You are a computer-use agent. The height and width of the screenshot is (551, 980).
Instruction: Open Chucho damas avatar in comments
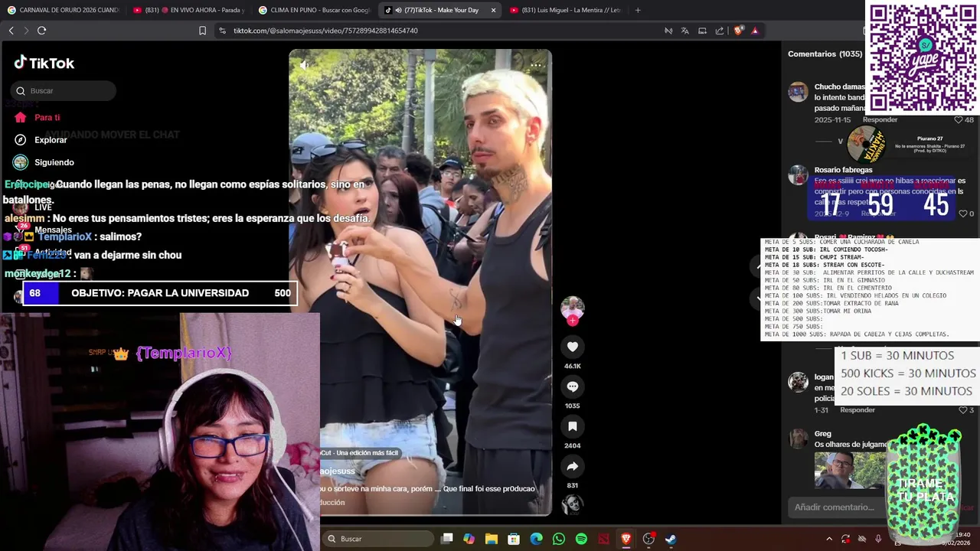(798, 92)
